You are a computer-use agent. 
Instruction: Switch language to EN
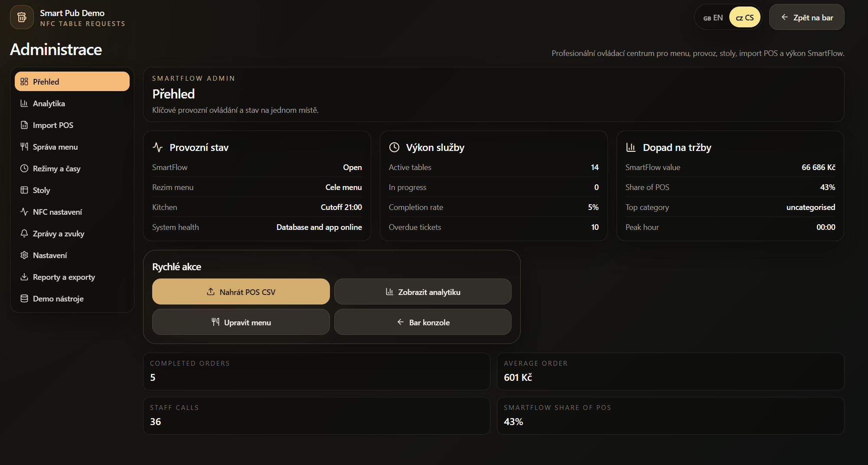coord(713,17)
